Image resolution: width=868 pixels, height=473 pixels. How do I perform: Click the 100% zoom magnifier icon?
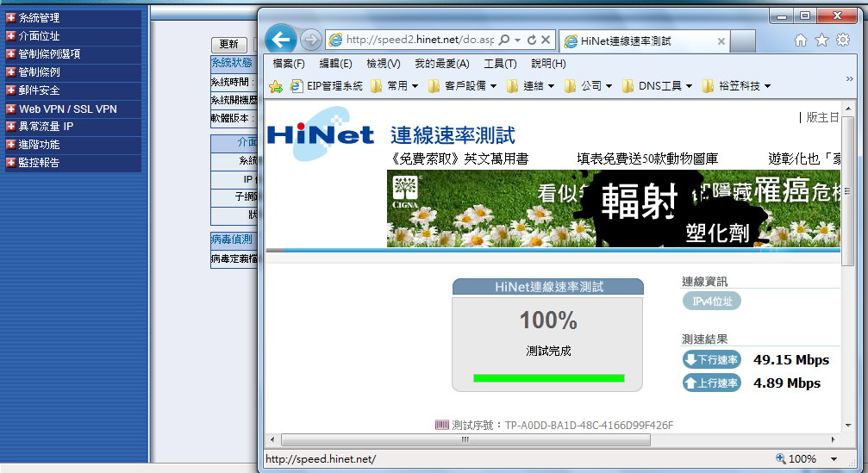point(781,458)
